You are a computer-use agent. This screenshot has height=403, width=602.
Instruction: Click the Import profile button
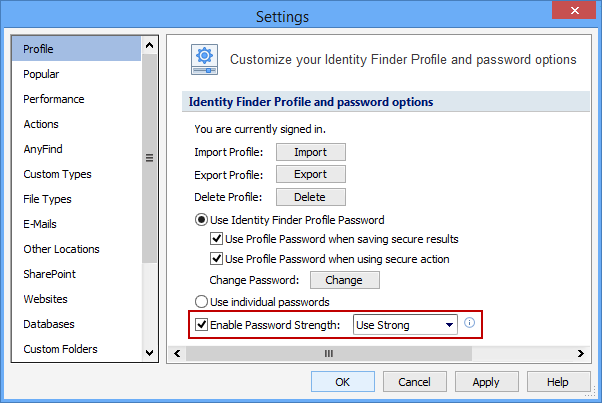(x=310, y=152)
